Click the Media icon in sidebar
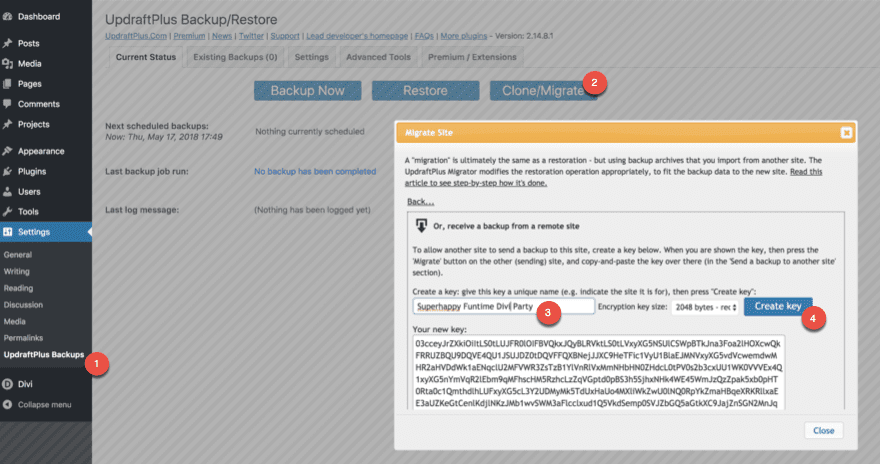Screen dimensions: 880x464 point(7,63)
